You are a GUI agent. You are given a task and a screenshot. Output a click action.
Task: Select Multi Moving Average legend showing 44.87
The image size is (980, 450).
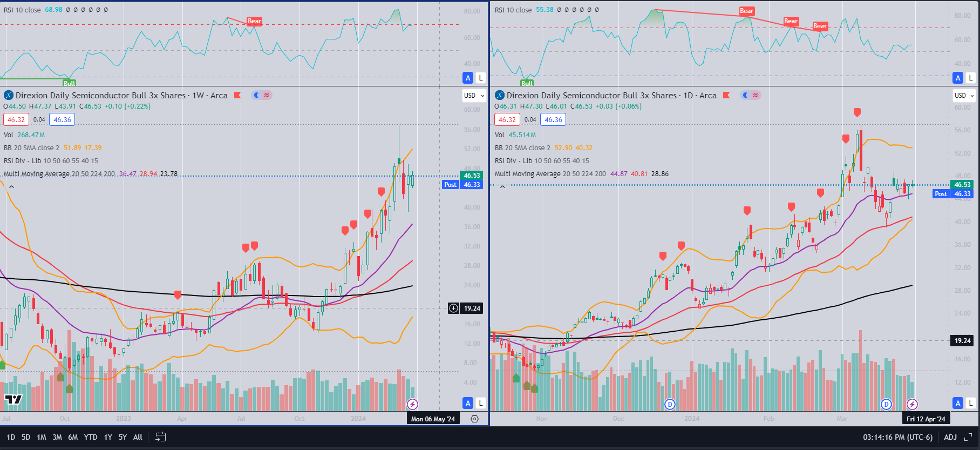582,173
